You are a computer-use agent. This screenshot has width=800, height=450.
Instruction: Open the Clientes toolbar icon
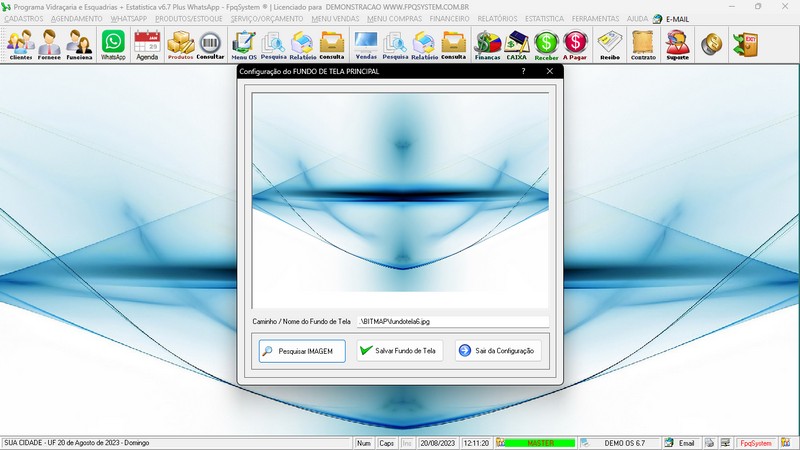point(20,45)
